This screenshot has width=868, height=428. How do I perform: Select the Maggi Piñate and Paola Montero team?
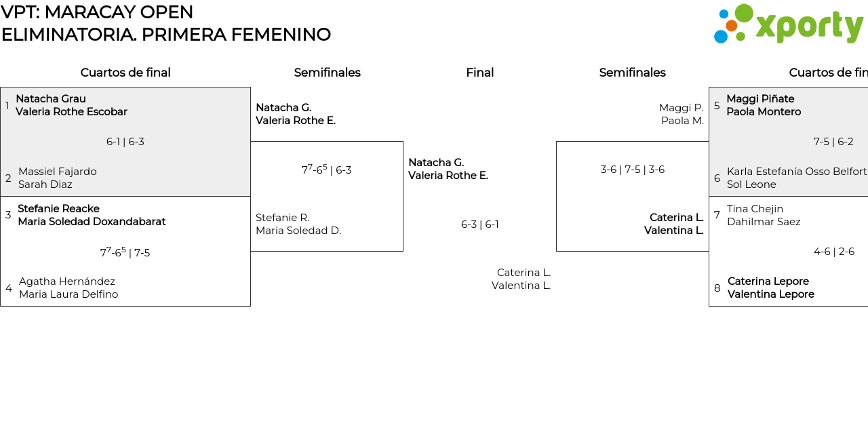coord(763,105)
